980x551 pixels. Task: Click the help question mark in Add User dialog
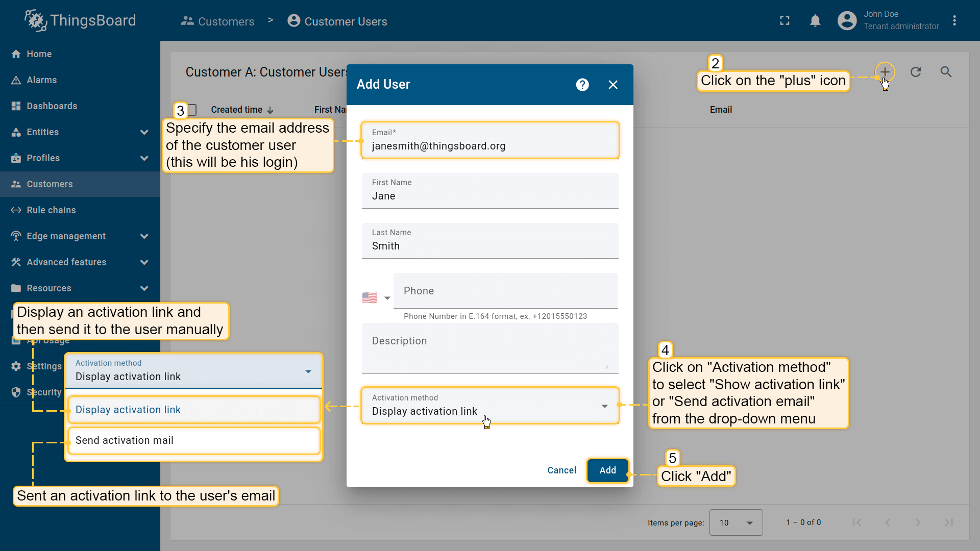click(582, 85)
